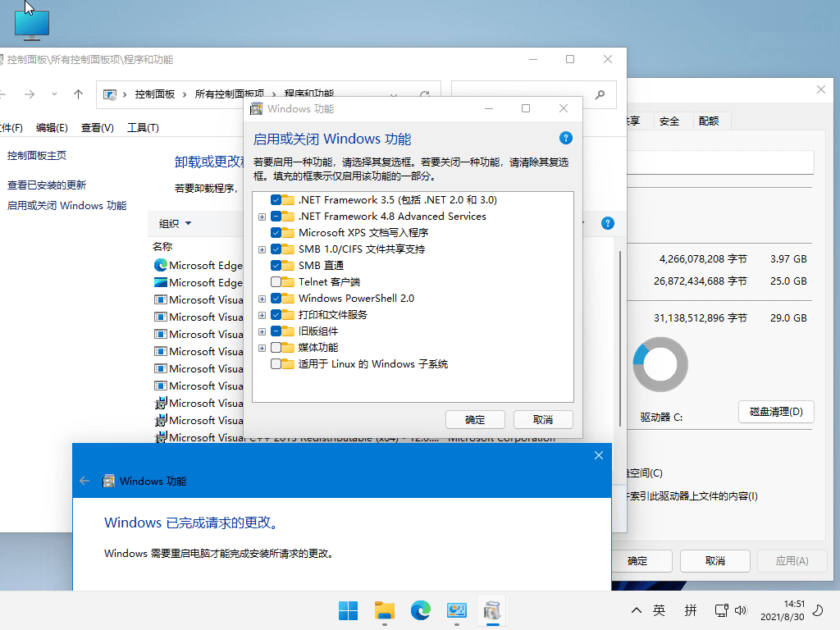
Task: Expand the 媒体功能 tree node
Action: [x=262, y=348]
